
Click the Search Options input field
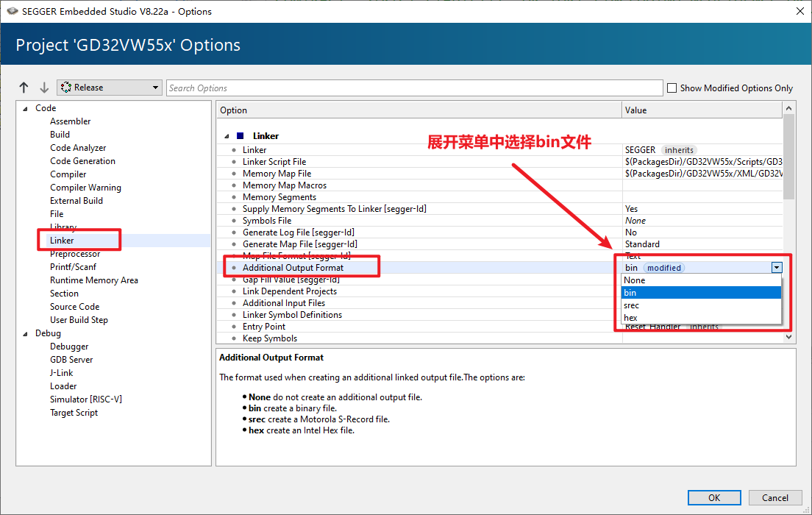point(414,88)
